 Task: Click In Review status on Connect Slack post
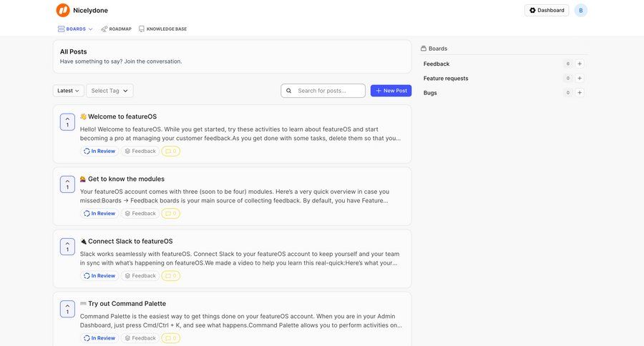(x=99, y=276)
